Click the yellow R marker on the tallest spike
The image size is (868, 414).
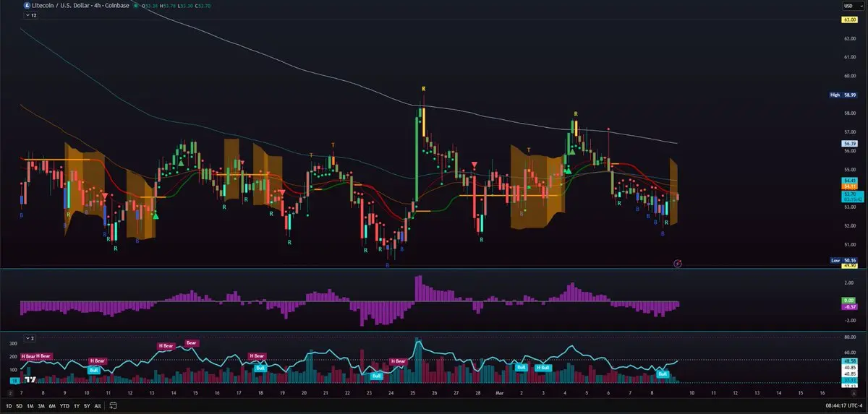click(x=424, y=88)
